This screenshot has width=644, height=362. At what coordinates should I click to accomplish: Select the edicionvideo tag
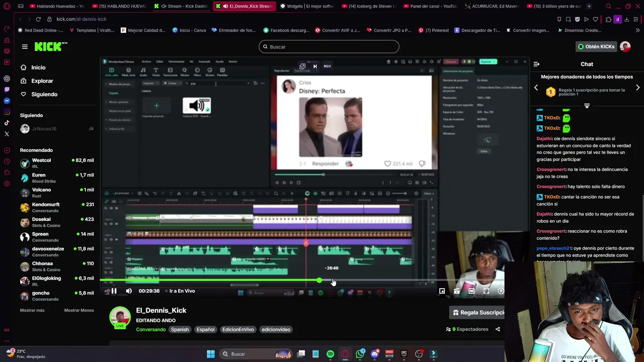(276, 329)
